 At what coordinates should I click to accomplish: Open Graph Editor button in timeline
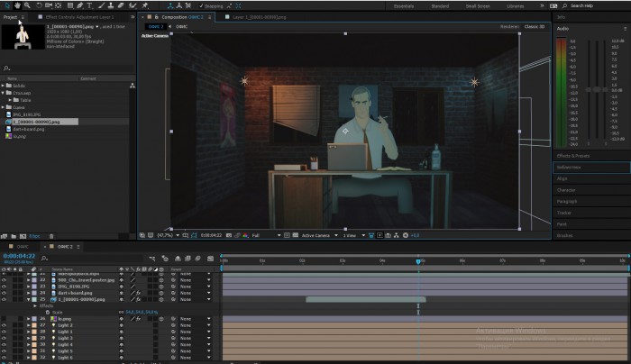tap(210, 259)
